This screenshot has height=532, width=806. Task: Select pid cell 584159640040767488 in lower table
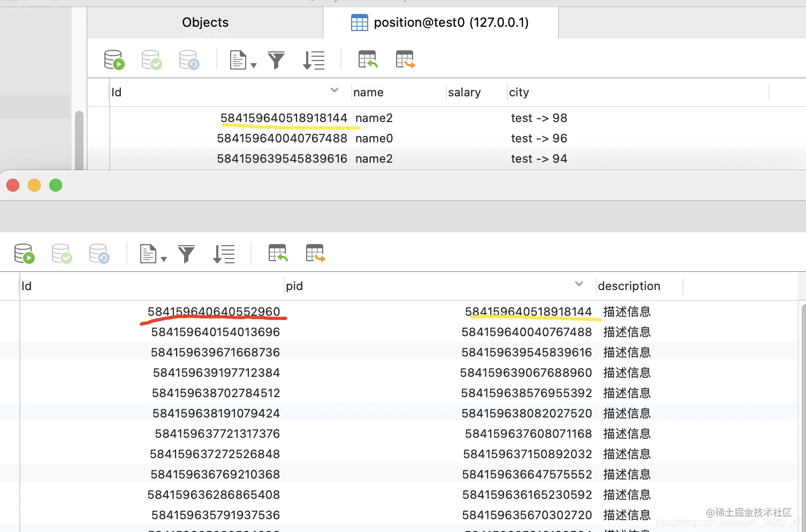pyautogui.click(x=527, y=332)
